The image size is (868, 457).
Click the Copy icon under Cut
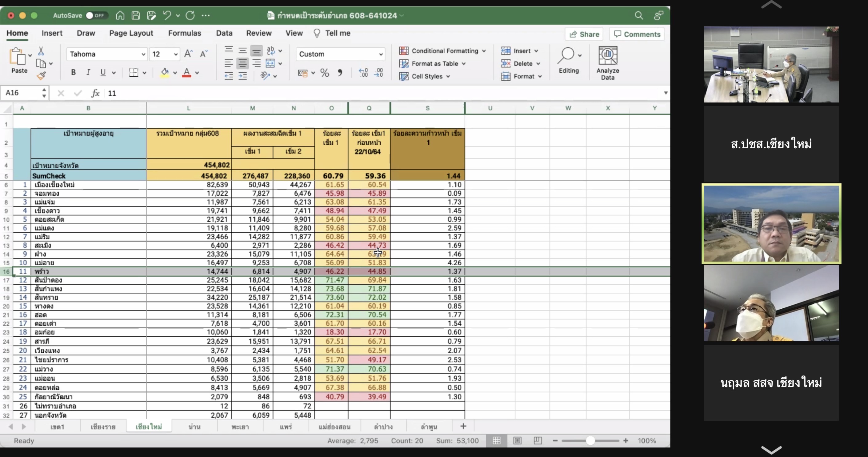[41, 63]
